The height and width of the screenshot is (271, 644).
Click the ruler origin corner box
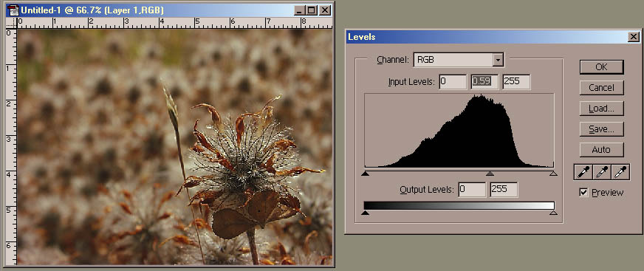[x=11, y=23]
